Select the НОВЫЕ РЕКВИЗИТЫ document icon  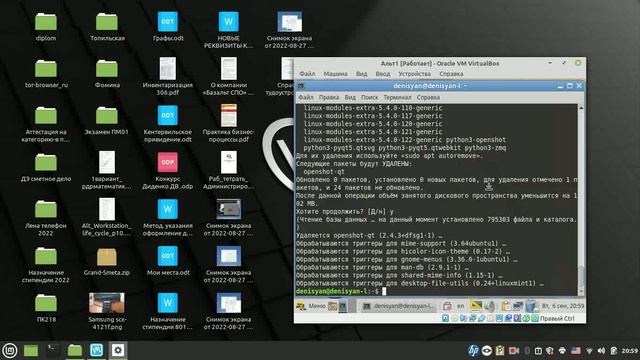(x=229, y=22)
